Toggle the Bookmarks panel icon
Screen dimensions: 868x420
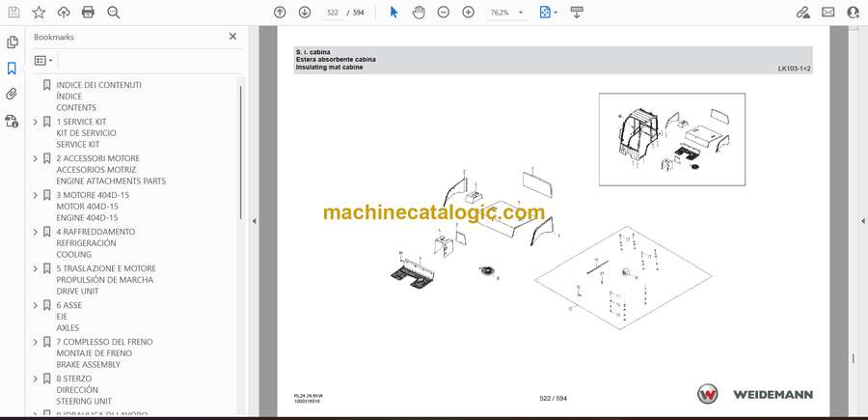coord(12,69)
